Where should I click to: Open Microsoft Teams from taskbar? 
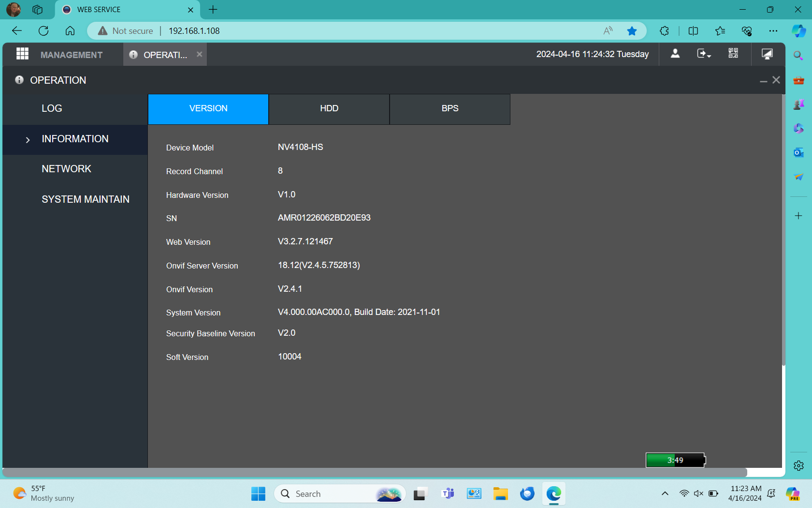tap(448, 494)
